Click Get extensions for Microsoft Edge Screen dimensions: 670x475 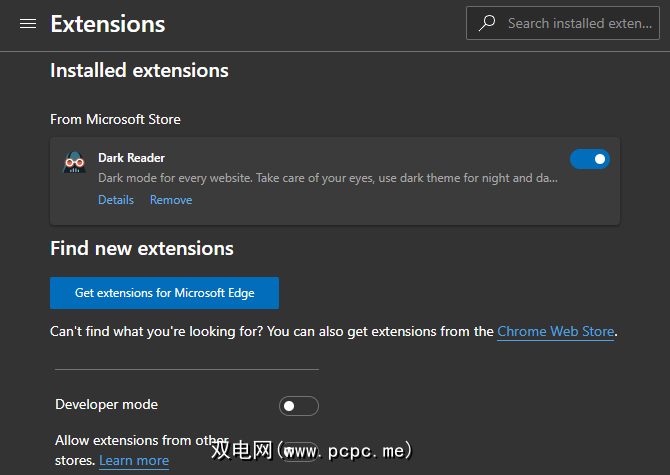coord(164,293)
